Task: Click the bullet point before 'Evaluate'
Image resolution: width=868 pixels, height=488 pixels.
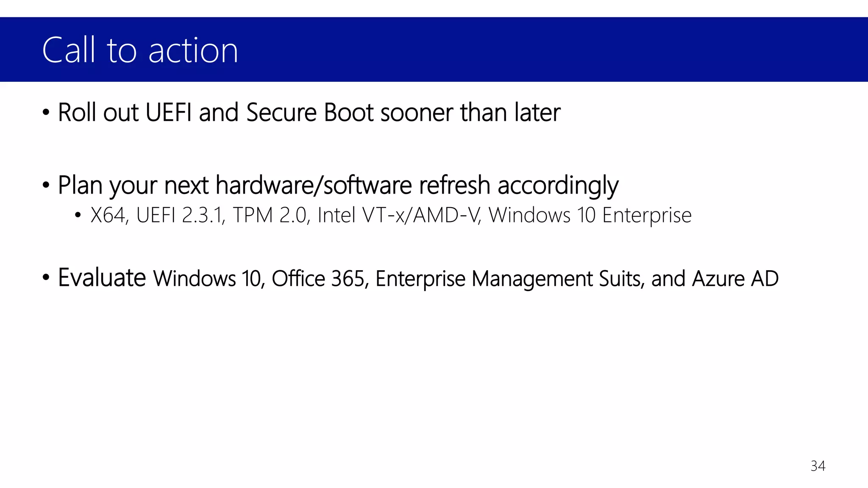Action: [x=46, y=278]
